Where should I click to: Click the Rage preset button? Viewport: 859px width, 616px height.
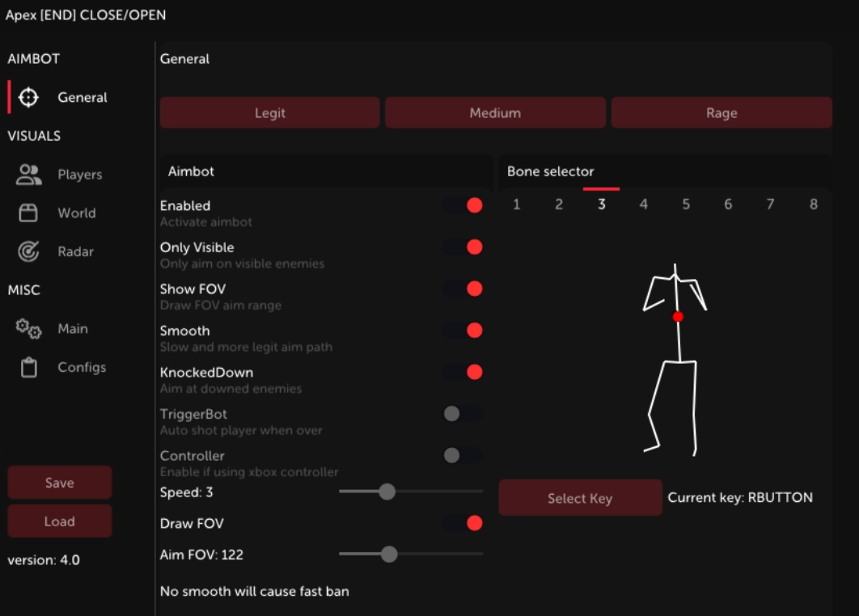coord(721,113)
